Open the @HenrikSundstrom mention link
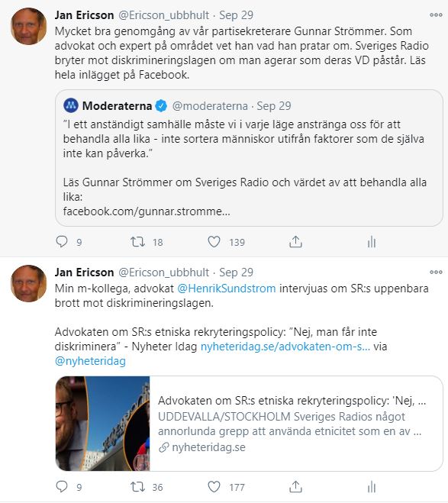Screen dimensions: 448x503 227,288
